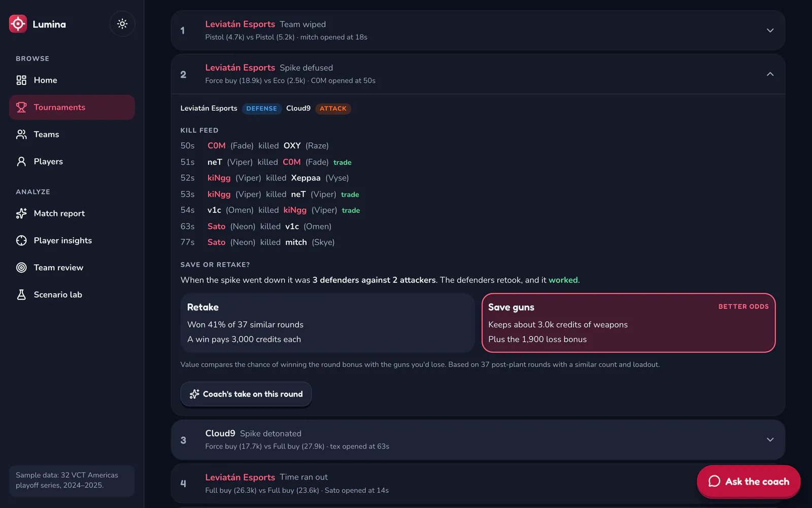The width and height of the screenshot is (812, 508).
Task: Go to the Teams page
Action: click(72, 134)
